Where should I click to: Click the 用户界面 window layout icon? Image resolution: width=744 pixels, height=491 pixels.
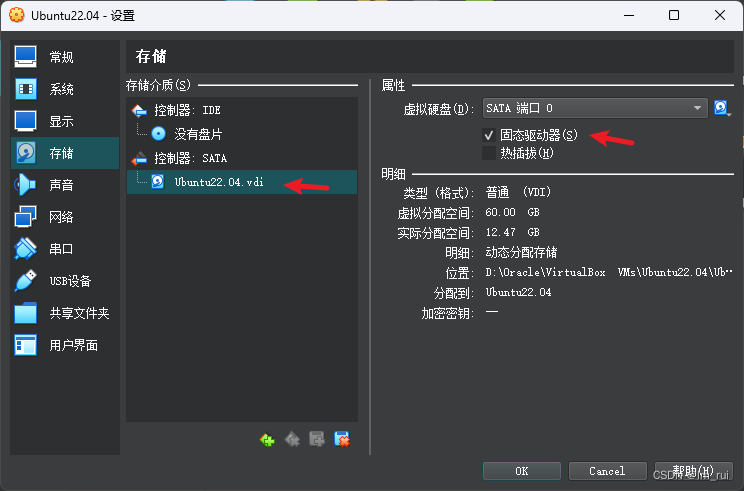coord(26,345)
